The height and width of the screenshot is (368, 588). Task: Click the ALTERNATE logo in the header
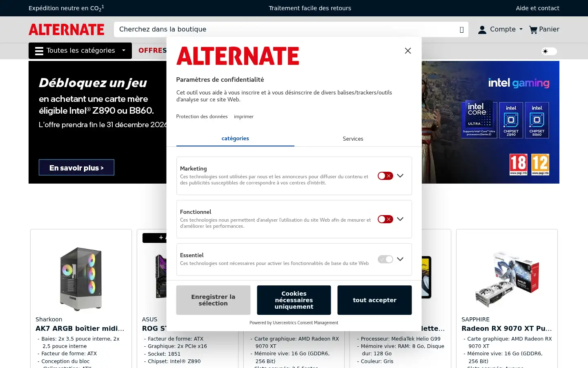point(67,29)
